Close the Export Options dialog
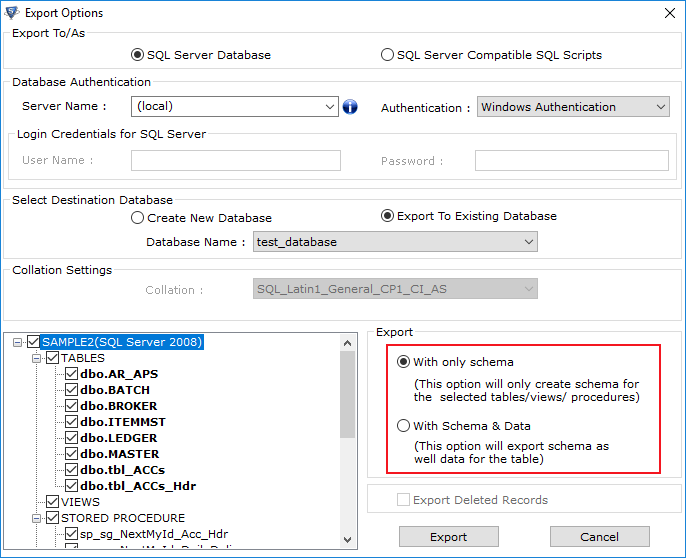Image resolution: width=686 pixels, height=558 pixels. point(669,13)
